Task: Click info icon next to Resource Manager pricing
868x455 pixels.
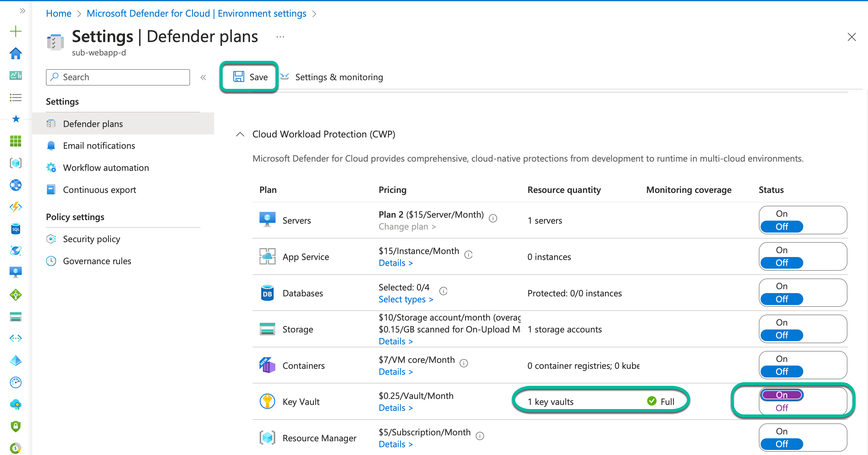Action: 480,436
